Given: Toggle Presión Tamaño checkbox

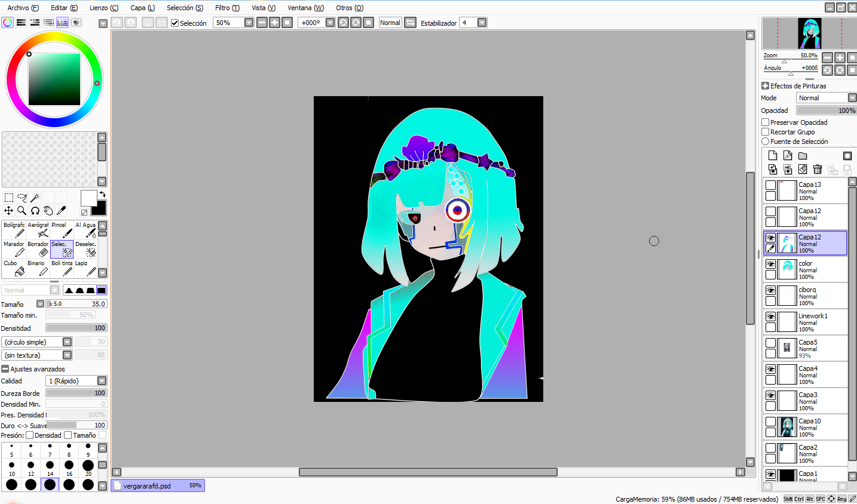Looking at the screenshot, I should point(68,435).
